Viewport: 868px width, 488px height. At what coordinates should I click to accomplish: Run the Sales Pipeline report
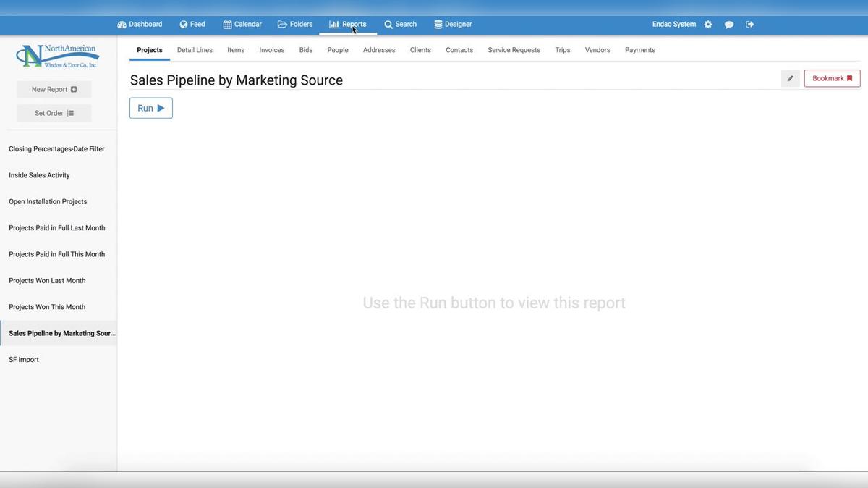point(151,108)
